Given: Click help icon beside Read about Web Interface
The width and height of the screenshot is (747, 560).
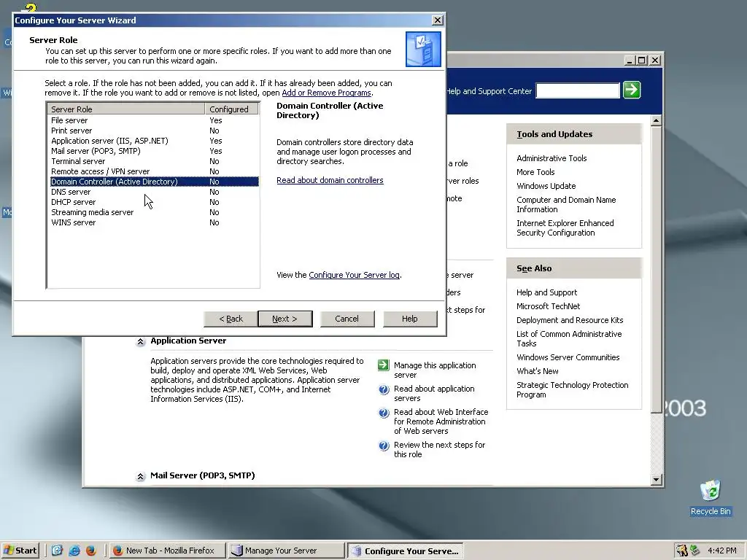Looking at the screenshot, I should 384,413.
